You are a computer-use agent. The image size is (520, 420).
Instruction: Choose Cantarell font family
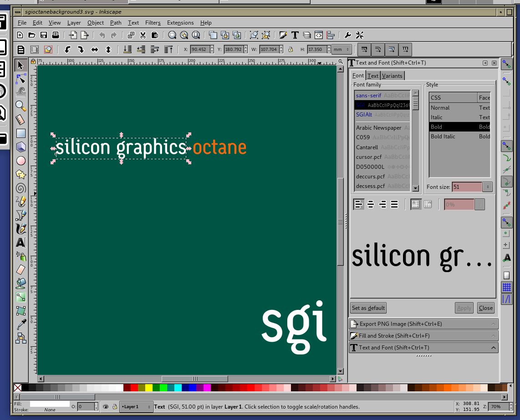pyautogui.click(x=382, y=147)
